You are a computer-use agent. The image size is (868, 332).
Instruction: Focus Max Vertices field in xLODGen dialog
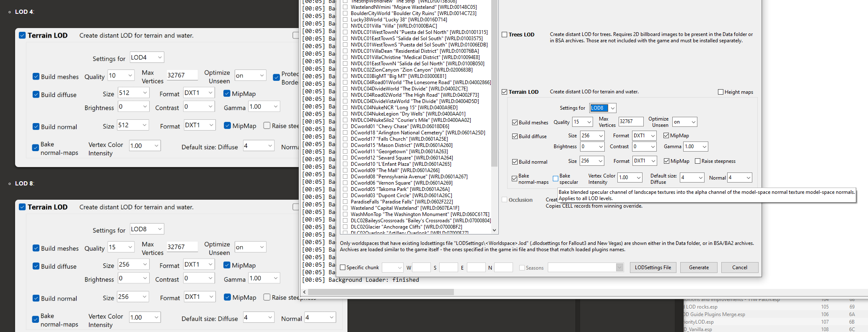click(x=631, y=121)
